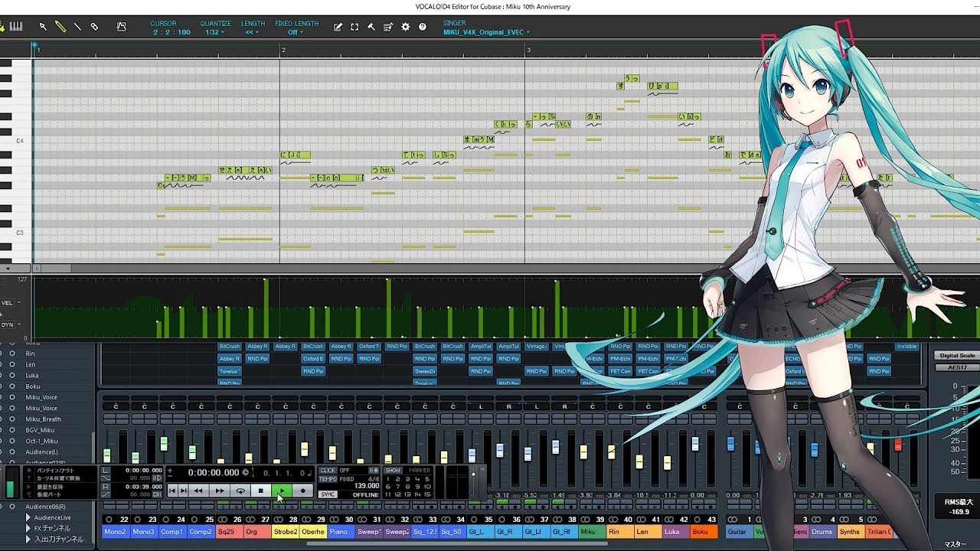
Task: Click the AES17 button
Action: [956, 367]
